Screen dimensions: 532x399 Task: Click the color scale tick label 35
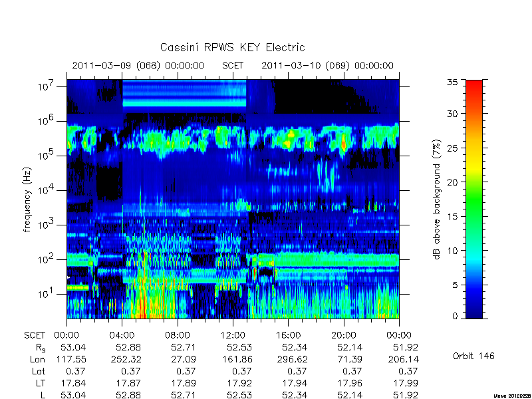(x=452, y=82)
